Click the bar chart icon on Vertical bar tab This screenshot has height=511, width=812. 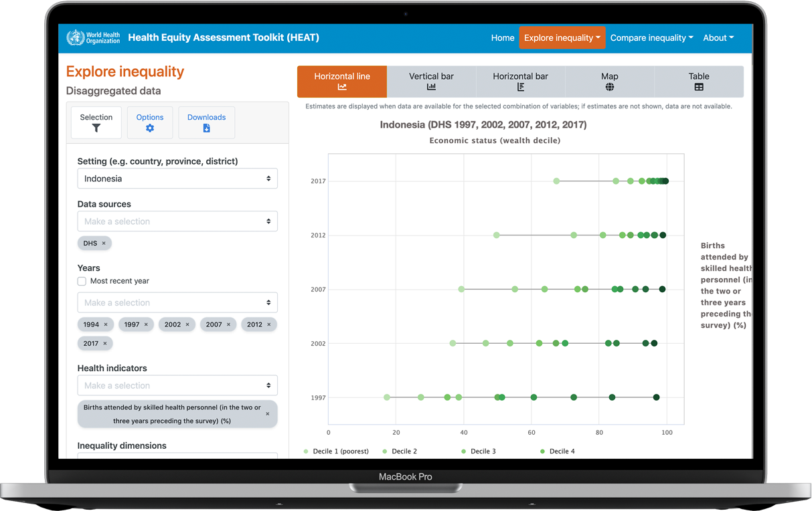click(431, 87)
